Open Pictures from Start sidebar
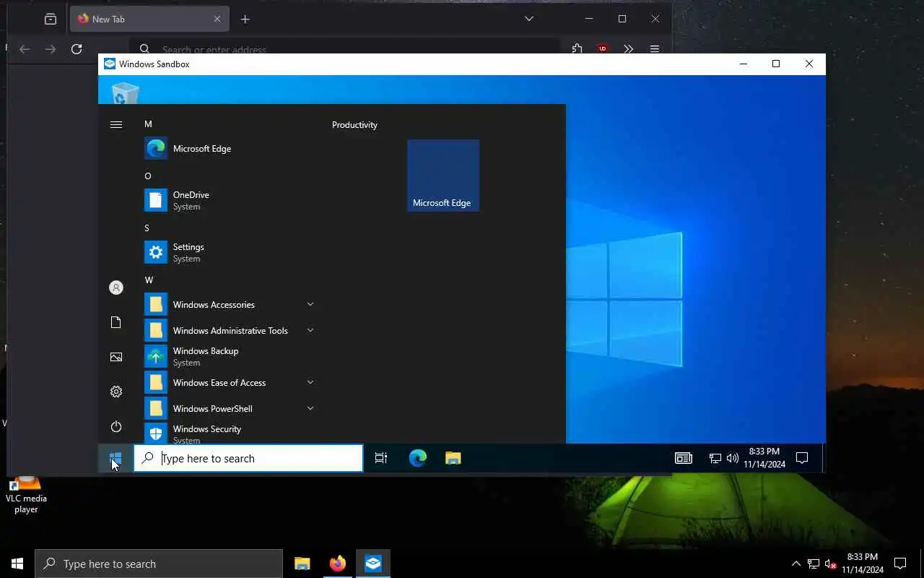924x578 pixels. click(115, 357)
